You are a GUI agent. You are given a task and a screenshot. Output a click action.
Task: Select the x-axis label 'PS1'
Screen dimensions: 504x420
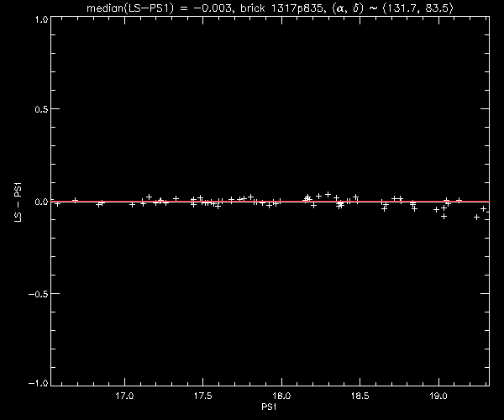pos(269,407)
